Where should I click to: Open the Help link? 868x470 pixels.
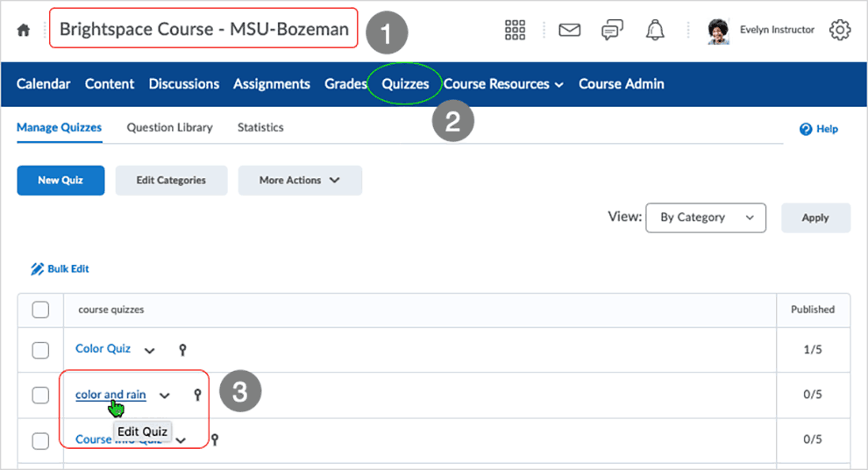[x=819, y=129]
